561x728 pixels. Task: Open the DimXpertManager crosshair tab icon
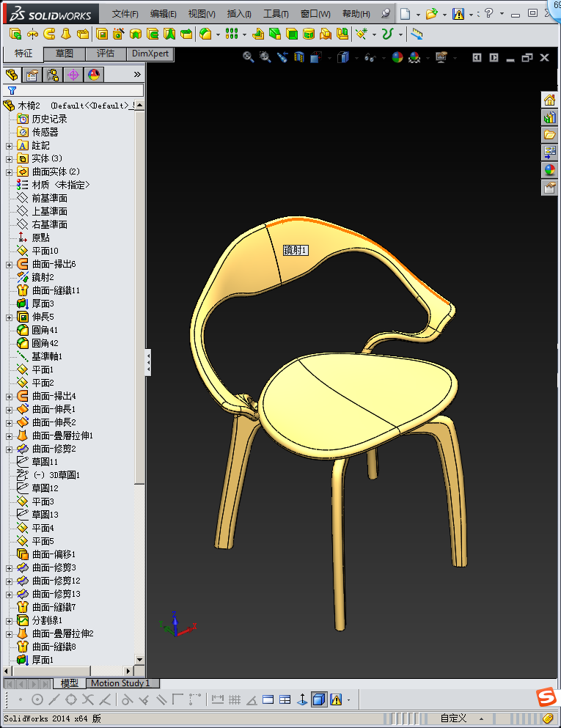[73, 75]
